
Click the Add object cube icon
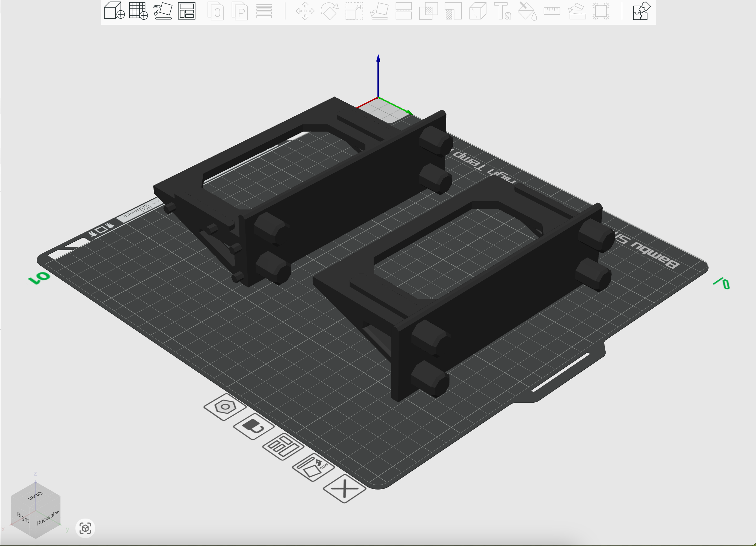coord(114,11)
